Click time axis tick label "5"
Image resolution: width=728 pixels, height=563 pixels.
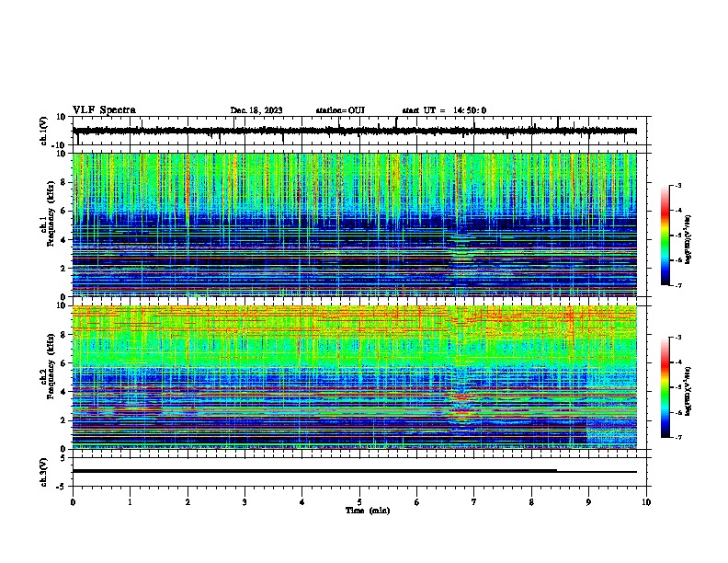[359, 502]
